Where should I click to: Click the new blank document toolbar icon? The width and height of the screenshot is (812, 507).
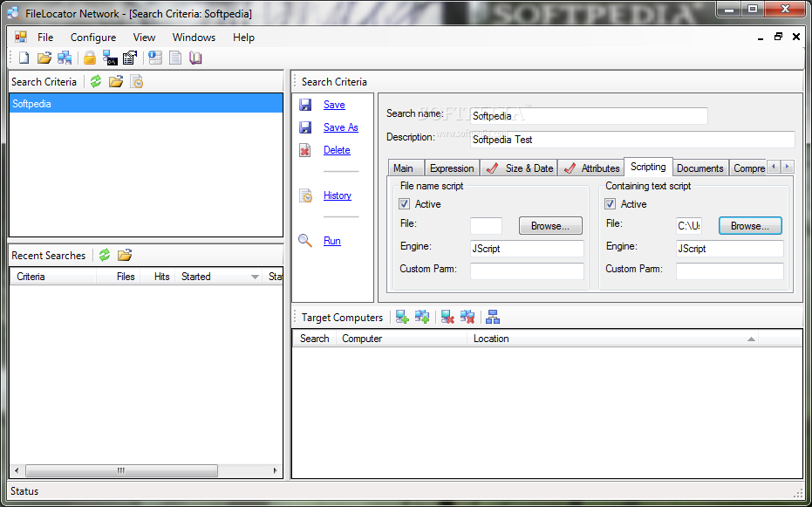point(24,58)
